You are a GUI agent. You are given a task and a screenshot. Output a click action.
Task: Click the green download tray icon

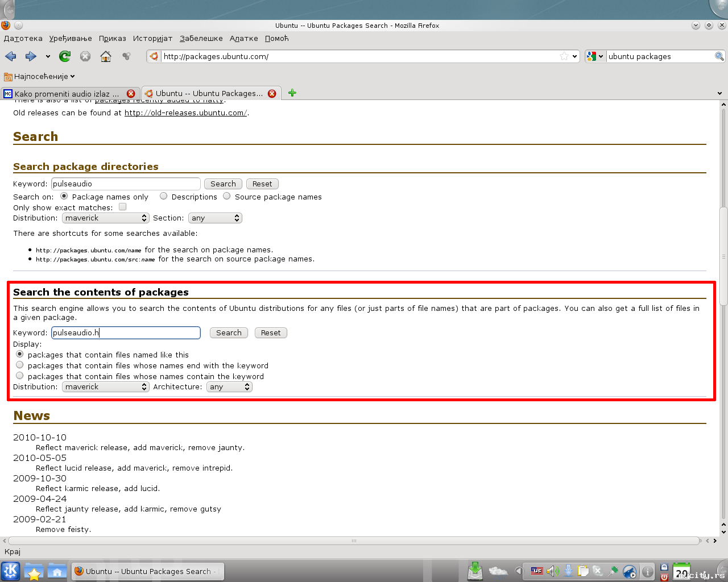click(x=475, y=571)
